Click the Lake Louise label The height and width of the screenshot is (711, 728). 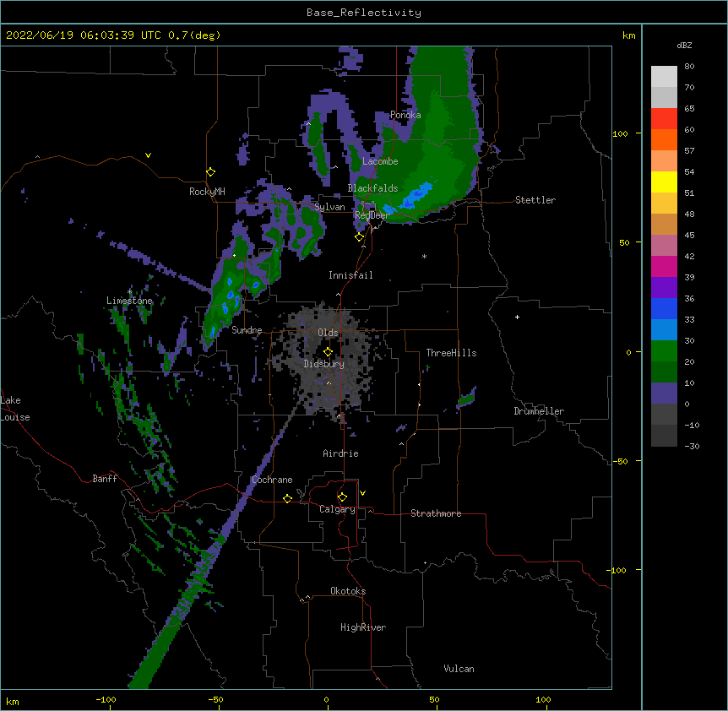point(15,409)
